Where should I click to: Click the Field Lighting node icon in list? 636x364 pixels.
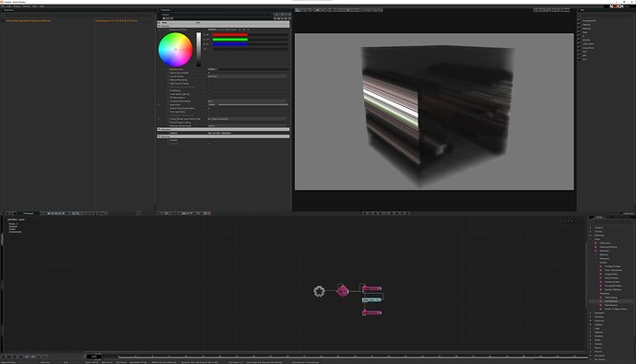pyautogui.click(x=601, y=298)
